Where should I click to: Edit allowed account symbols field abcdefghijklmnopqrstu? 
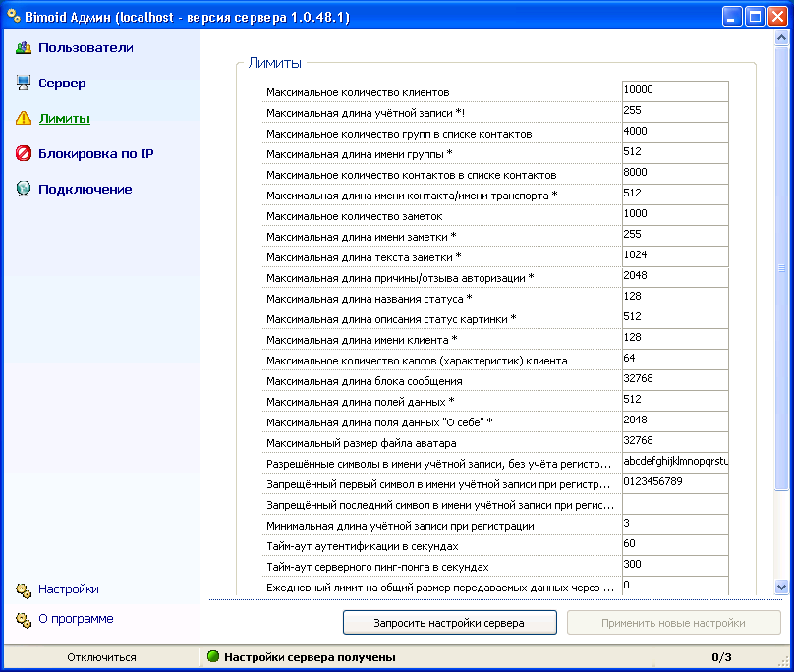coord(675,463)
